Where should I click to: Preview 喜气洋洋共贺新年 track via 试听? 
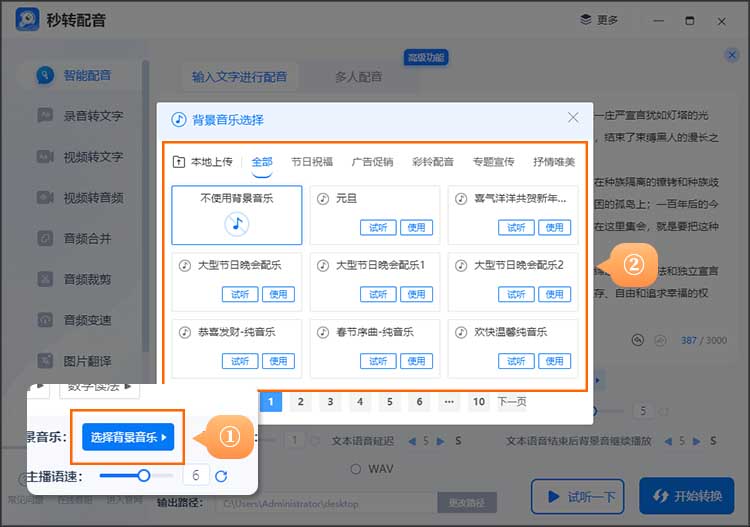coord(516,228)
